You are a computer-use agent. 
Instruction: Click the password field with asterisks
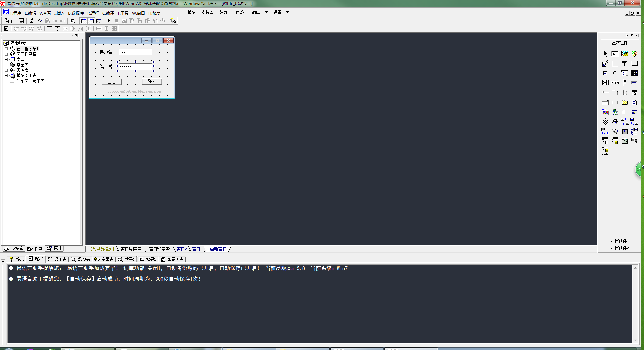(135, 66)
